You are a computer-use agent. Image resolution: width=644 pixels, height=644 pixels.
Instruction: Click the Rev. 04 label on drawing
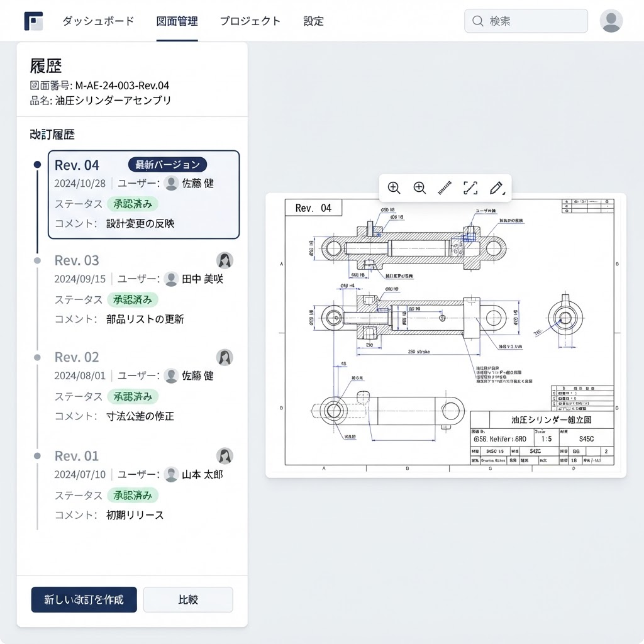click(313, 208)
